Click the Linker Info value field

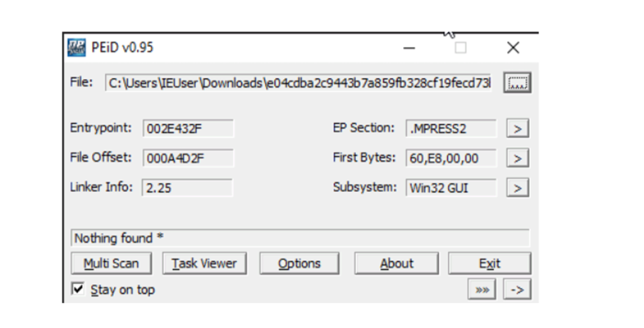[187, 187]
